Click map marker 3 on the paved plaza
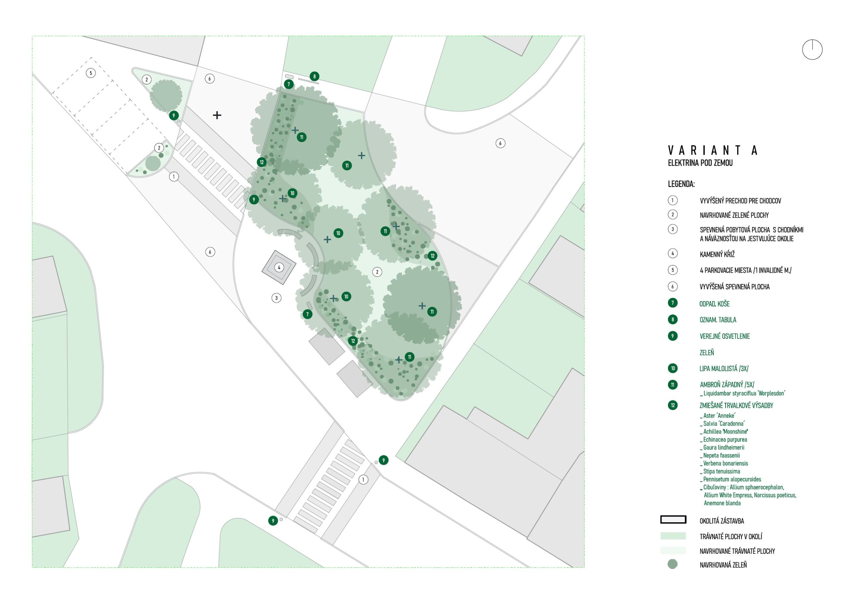The height and width of the screenshot is (611, 868). pyautogui.click(x=276, y=298)
